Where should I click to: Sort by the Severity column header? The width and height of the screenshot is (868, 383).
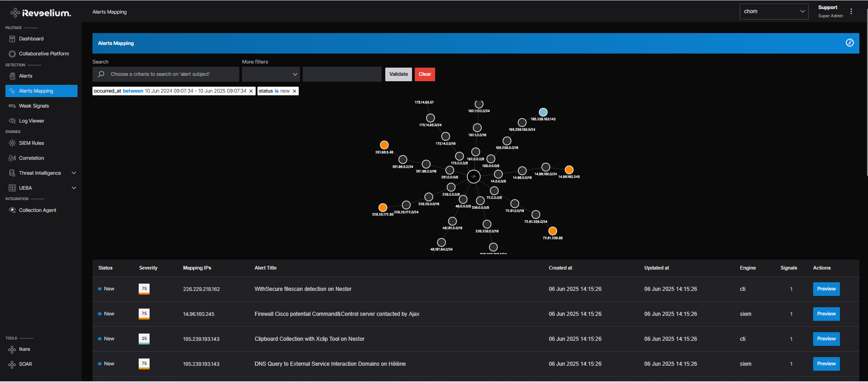(x=148, y=268)
